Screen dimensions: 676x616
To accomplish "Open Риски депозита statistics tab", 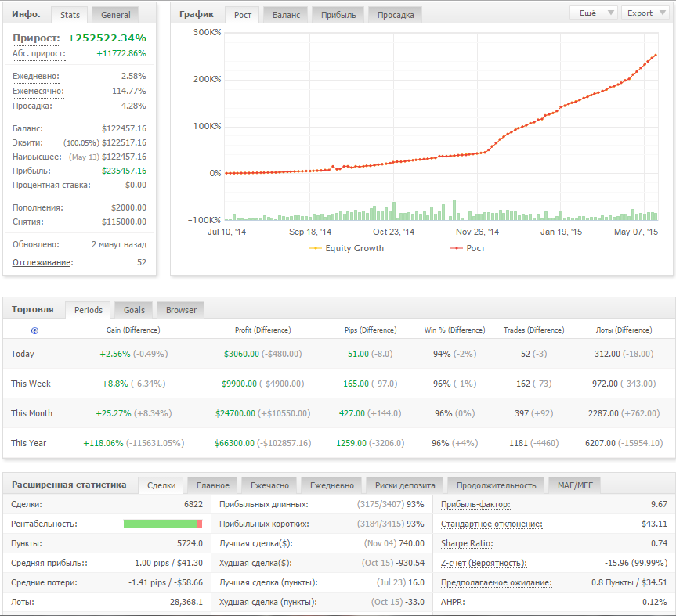I will coord(405,485).
